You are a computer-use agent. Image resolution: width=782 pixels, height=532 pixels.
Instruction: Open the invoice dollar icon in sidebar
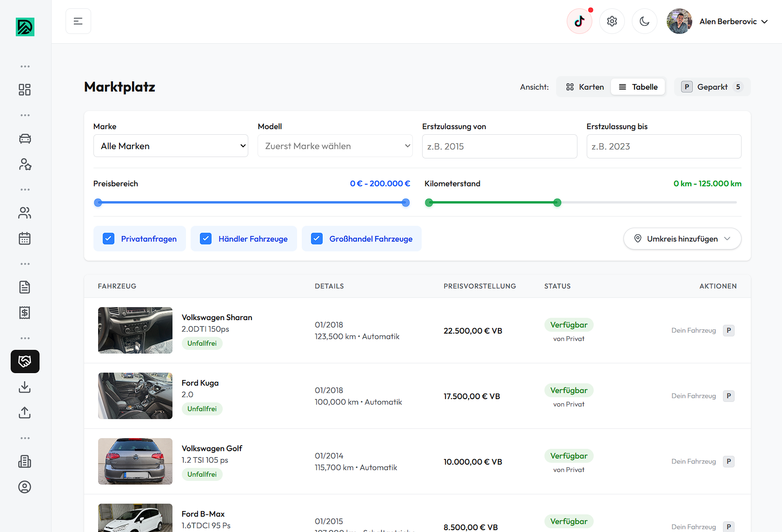[x=25, y=313]
